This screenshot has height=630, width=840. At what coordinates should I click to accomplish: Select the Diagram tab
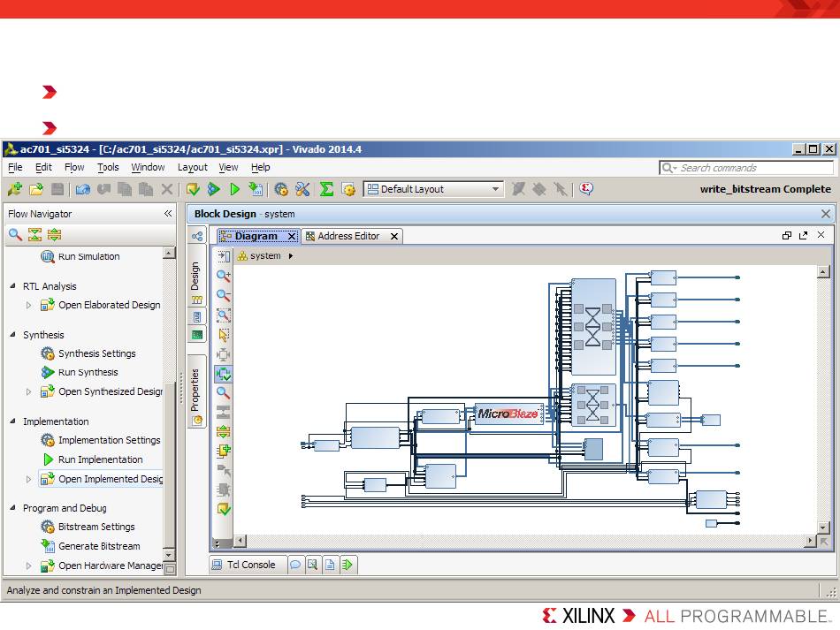[x=256, y=236]
